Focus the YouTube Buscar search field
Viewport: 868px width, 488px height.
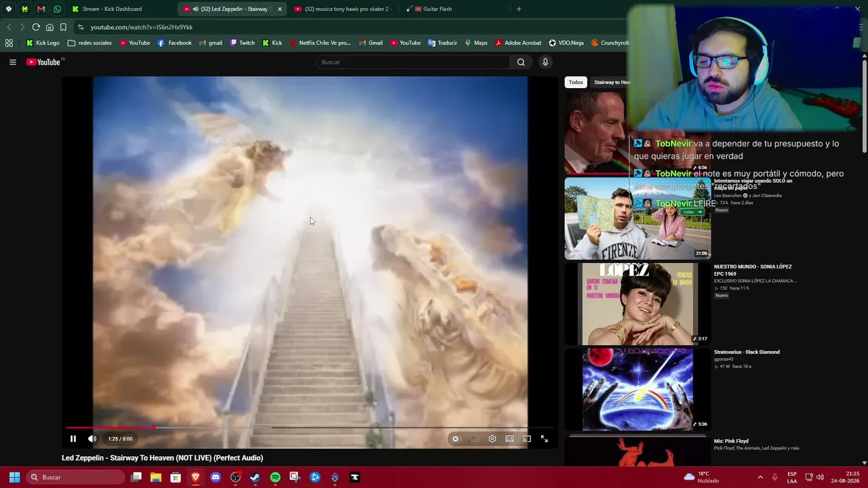(413, 62)
